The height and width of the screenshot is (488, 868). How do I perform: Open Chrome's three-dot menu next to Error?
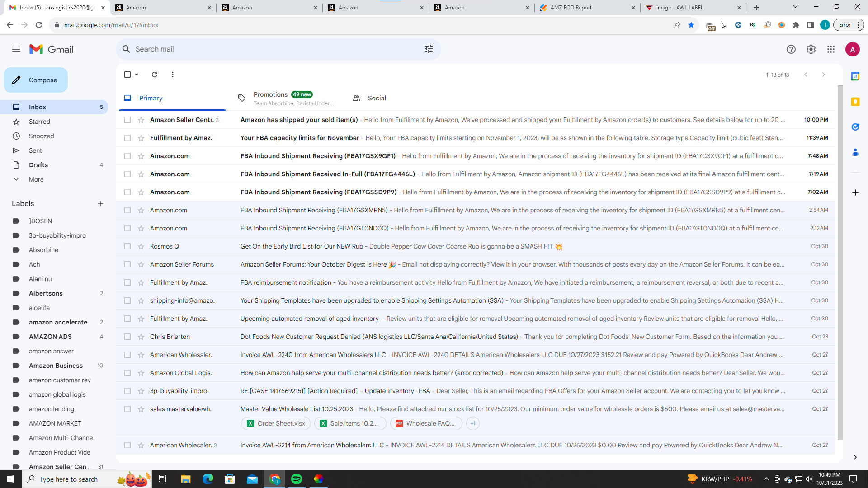click(x=858, y=25)
